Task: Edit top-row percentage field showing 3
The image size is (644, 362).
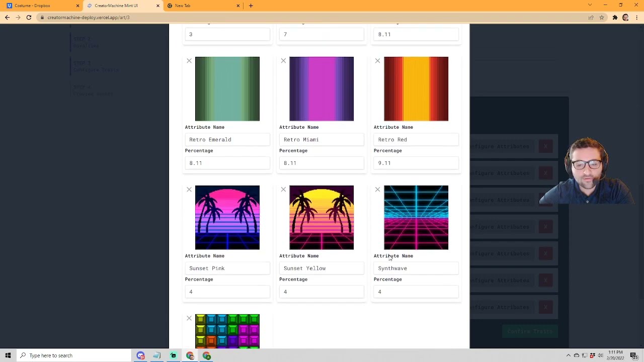Action: tap(227, 34)
